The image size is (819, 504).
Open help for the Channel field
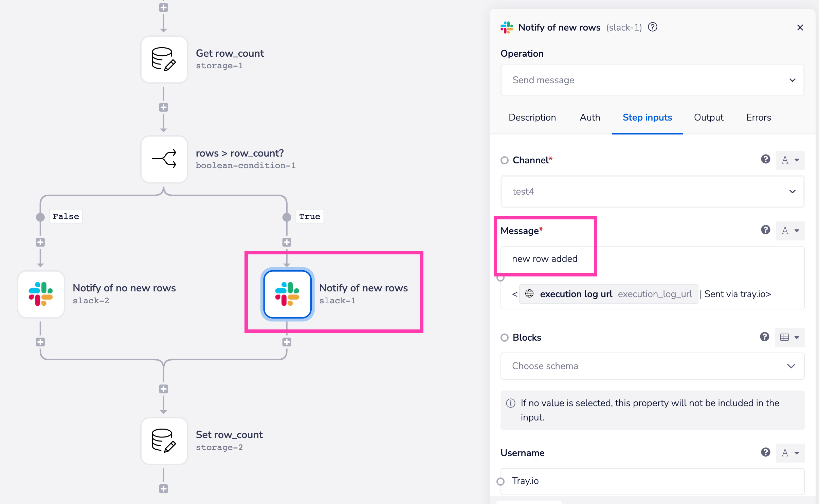[x=765, y=159]
